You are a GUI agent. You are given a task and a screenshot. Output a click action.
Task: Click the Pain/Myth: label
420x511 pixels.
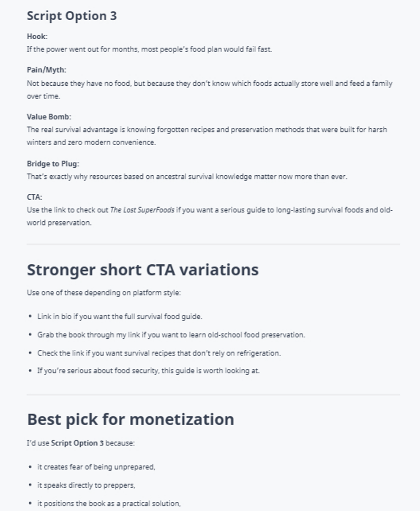(46, 70)
